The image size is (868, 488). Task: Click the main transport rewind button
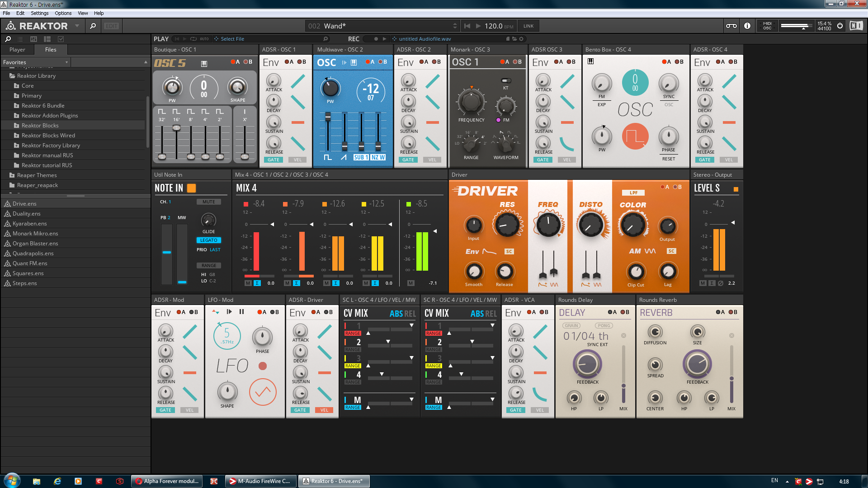(467, 26)
